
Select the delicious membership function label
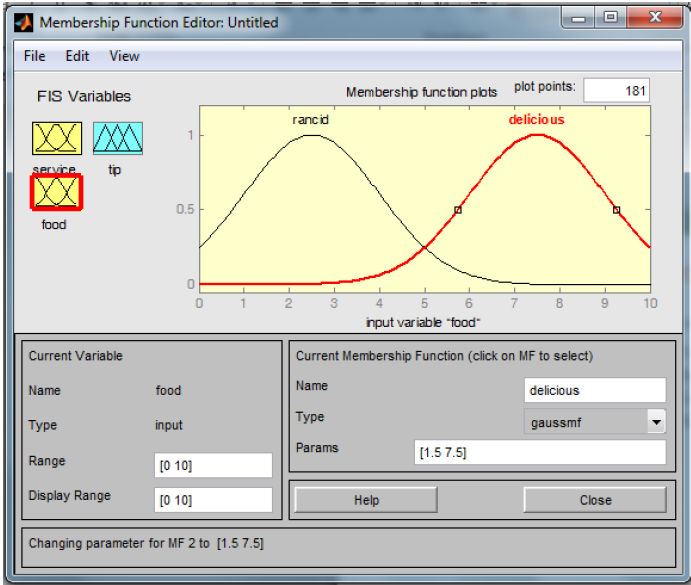536,119
